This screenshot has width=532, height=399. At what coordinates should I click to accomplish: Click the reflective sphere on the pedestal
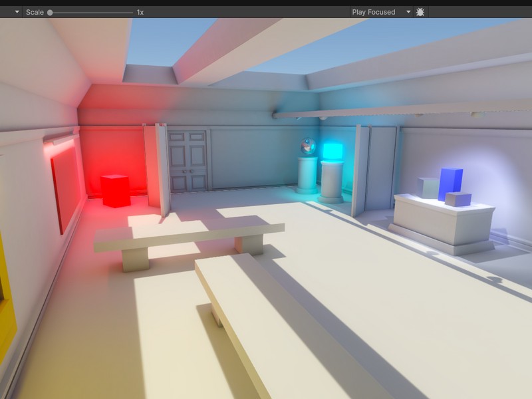pos(308,146)
